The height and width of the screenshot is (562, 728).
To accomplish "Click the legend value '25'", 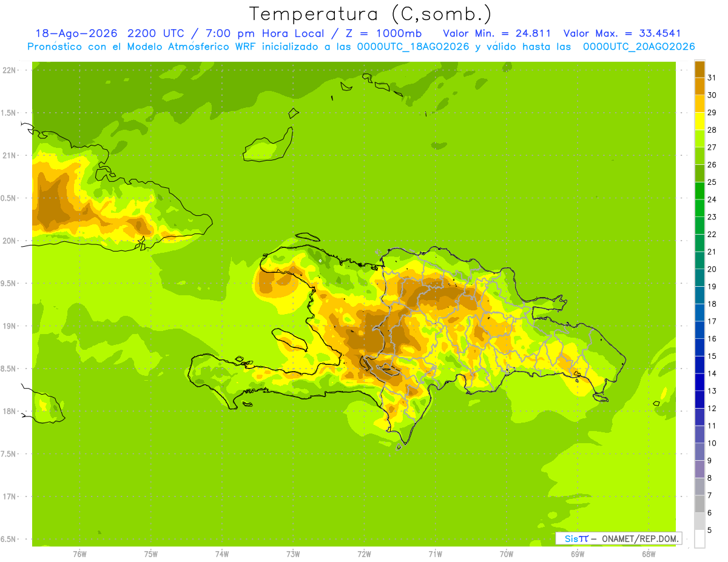I will 712,182.
